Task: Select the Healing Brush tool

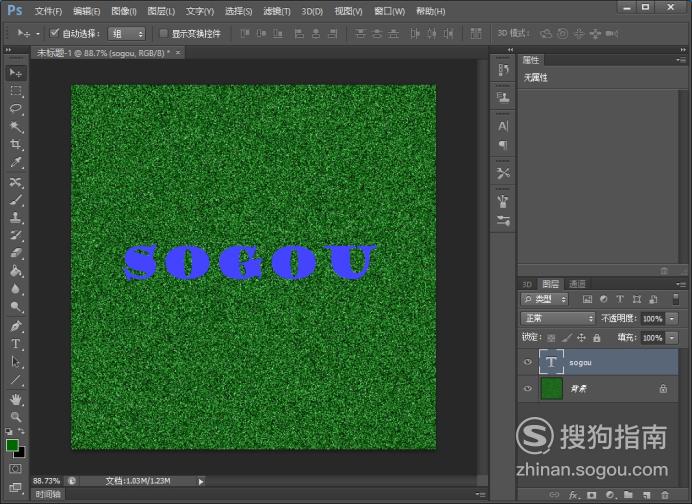Action: point(16,182)
